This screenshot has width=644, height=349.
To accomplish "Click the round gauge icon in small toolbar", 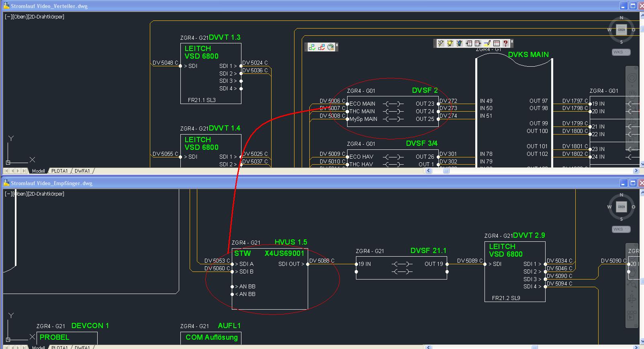I will [x=331, y=47].
